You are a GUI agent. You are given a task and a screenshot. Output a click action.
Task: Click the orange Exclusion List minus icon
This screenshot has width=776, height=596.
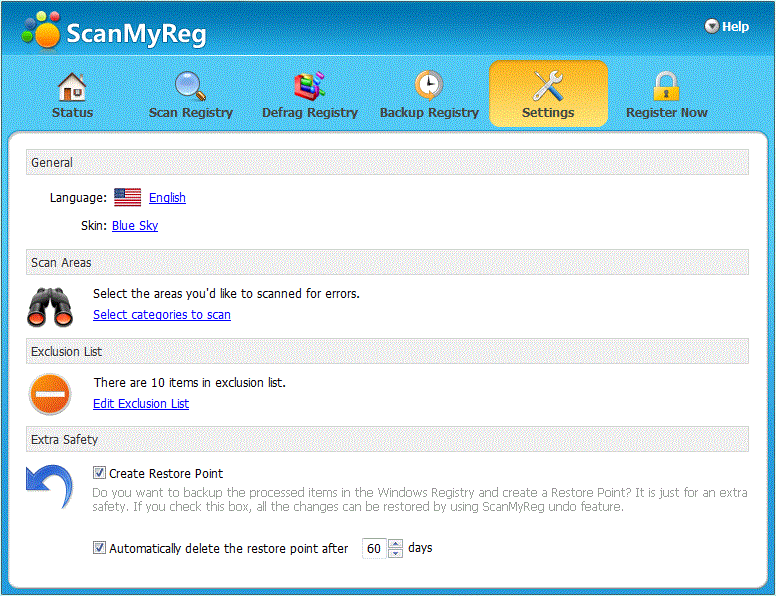point(50,395)
